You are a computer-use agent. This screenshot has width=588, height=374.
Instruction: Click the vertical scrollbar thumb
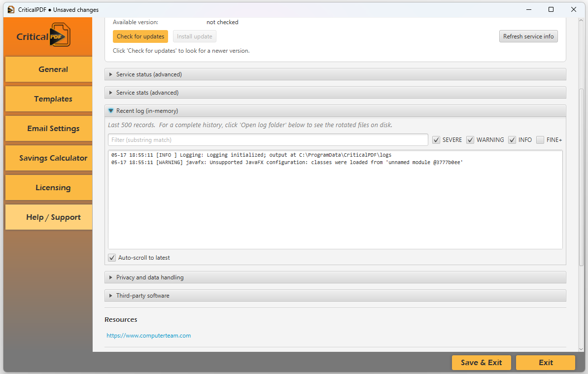coord(581,177)
